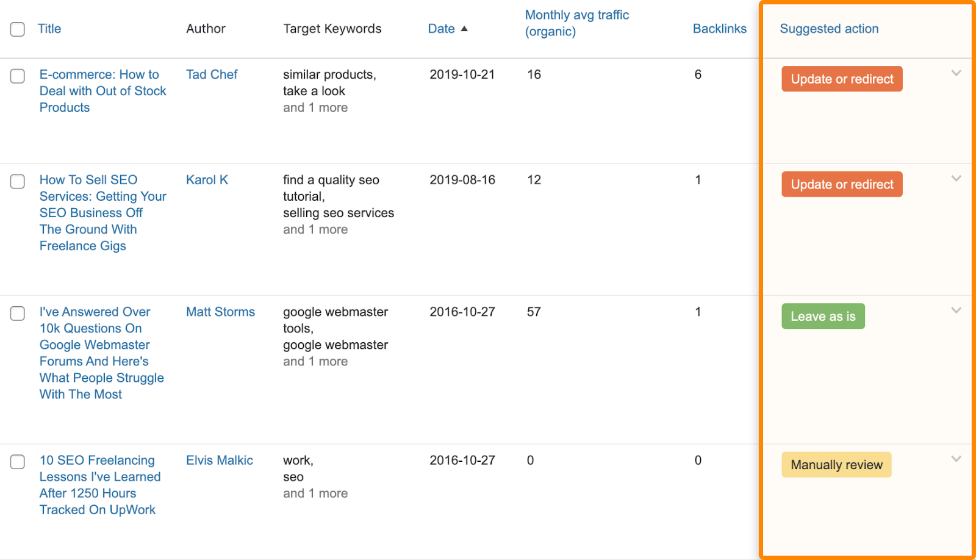Check the select-all checkbox in header
Image resolution: width=976 pixels, height=560 pixels.
[17, 28]
